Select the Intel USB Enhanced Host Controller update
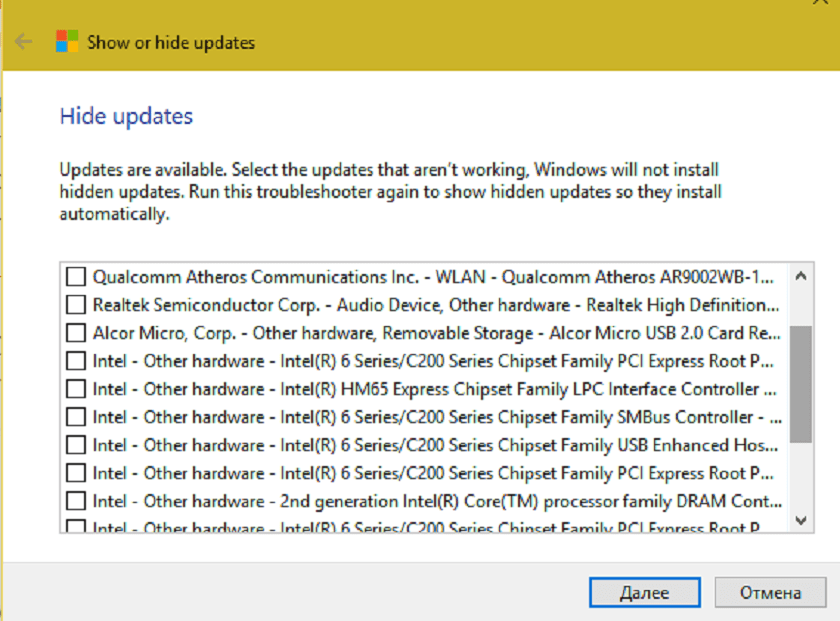The height and width of the screenshot is (621, 840). pos(75,445)
